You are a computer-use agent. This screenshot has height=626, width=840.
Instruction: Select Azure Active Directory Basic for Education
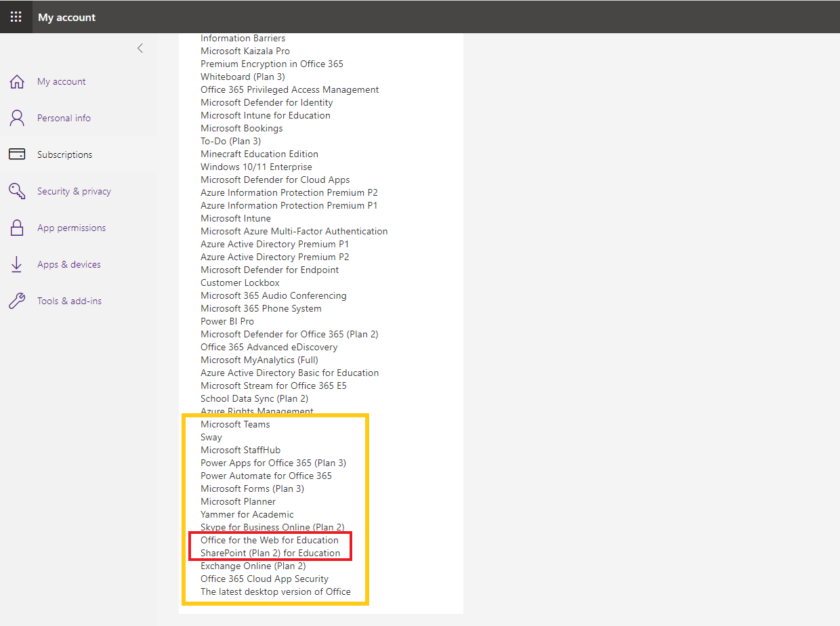click(x=290, y=373)
